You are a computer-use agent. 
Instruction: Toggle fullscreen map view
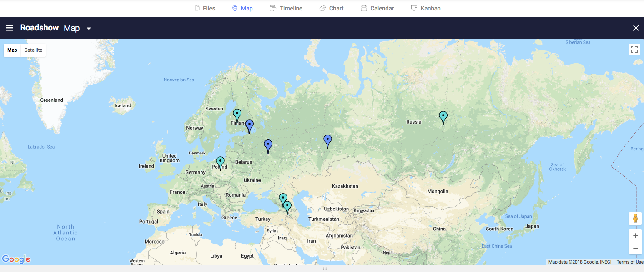coord(634,49)
